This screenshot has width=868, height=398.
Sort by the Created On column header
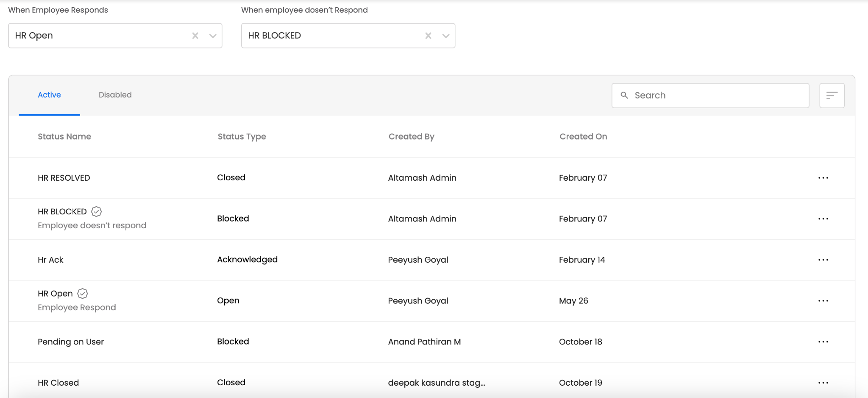pos(583,137)
